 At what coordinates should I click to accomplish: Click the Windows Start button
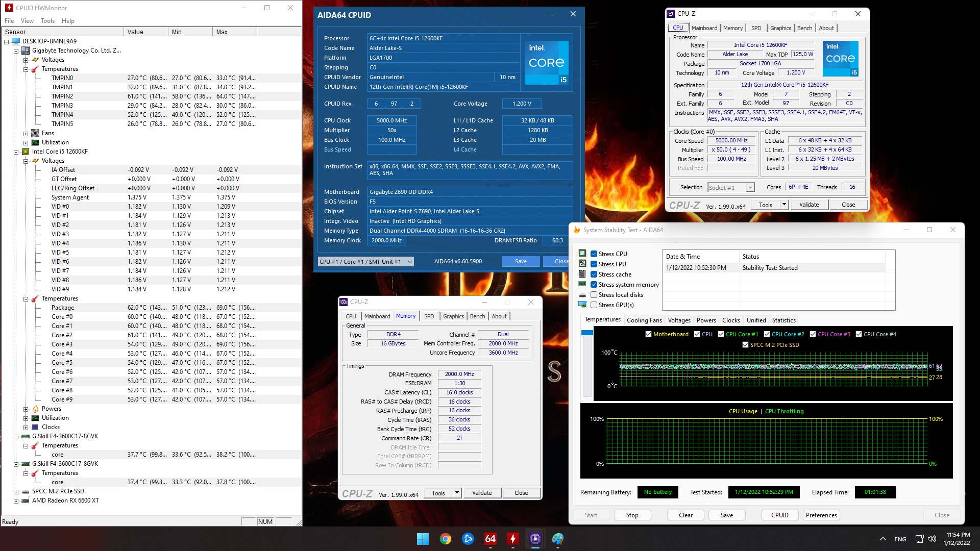point(423,539)
